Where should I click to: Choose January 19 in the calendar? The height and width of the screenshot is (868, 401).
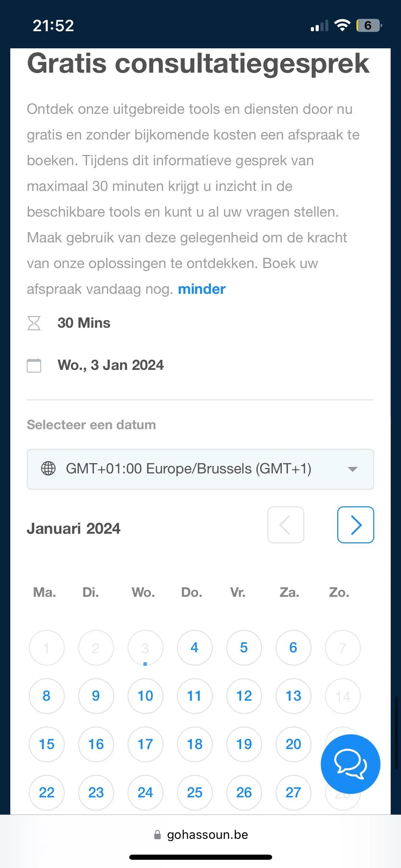click(244, 744)
